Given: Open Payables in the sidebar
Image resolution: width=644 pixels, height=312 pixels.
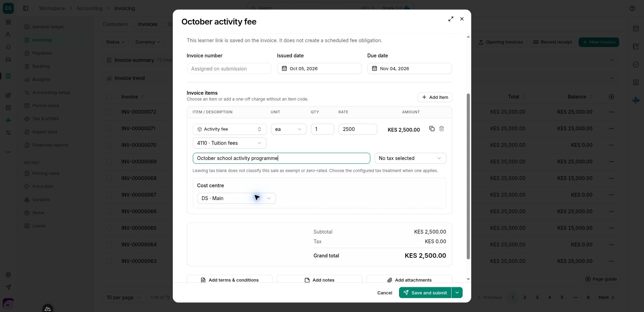Looking at the screenshot, I should (42, 53).
